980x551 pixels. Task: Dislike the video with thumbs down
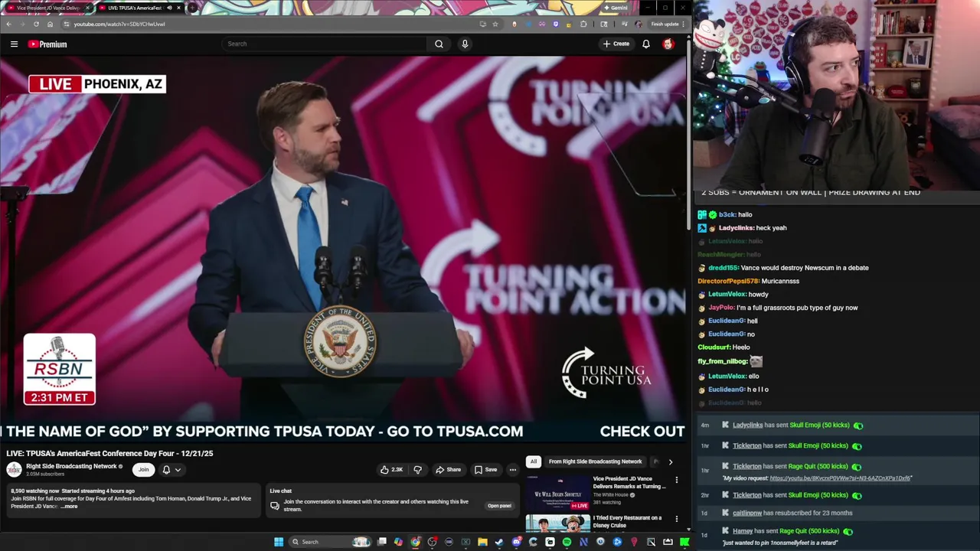[x=417, y=470]
